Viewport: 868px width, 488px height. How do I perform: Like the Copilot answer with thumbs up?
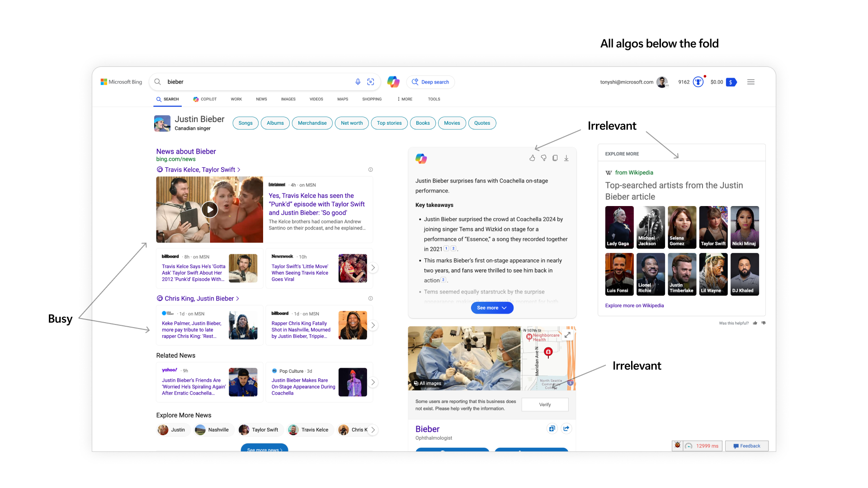click(532, 158)
